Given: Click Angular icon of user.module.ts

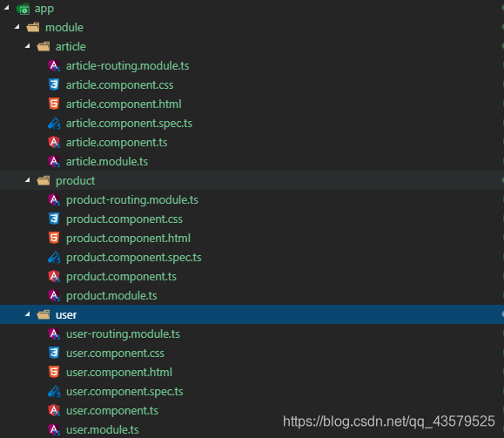Looking at the screenshot, I should (54, 429).
